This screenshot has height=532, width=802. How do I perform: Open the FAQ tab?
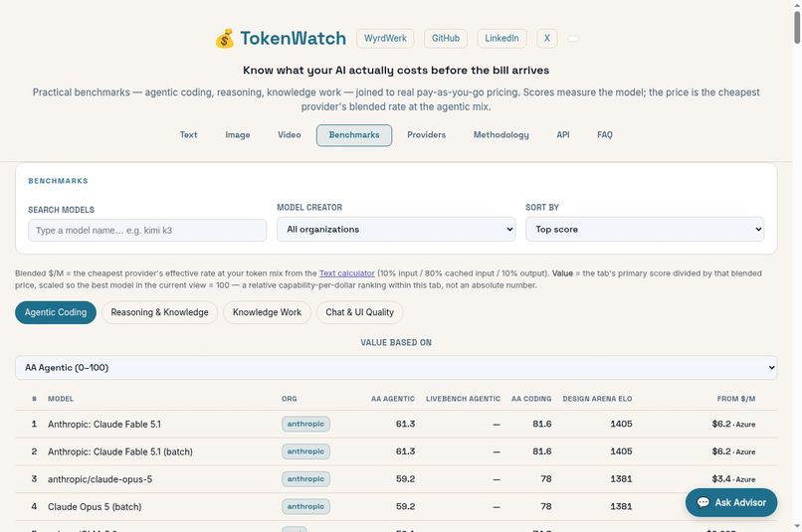click(x=605, y=135)
